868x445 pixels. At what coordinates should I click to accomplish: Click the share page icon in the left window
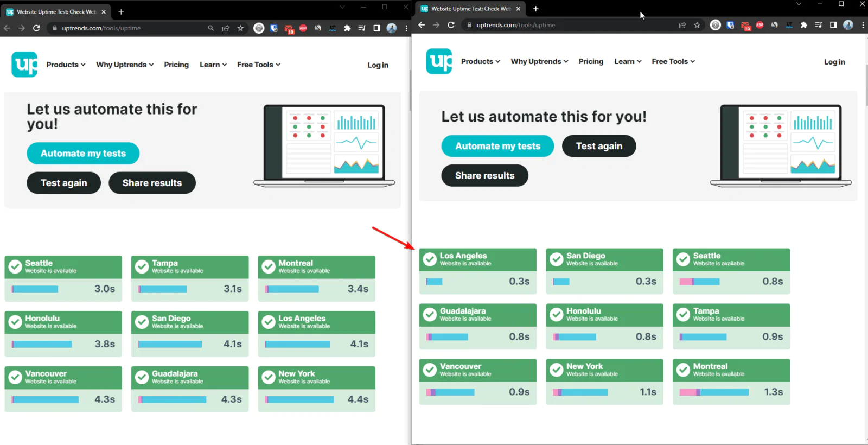click(x=226, y=28)
